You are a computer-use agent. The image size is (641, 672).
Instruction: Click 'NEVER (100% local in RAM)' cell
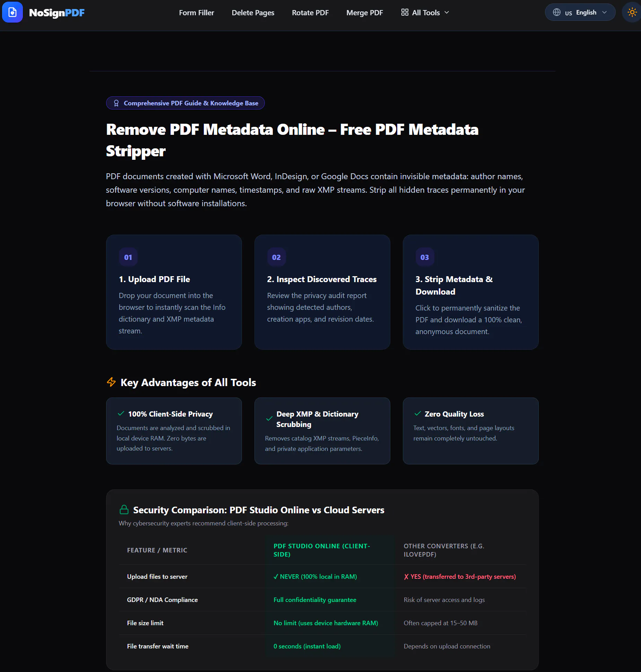tap(315, 577)
